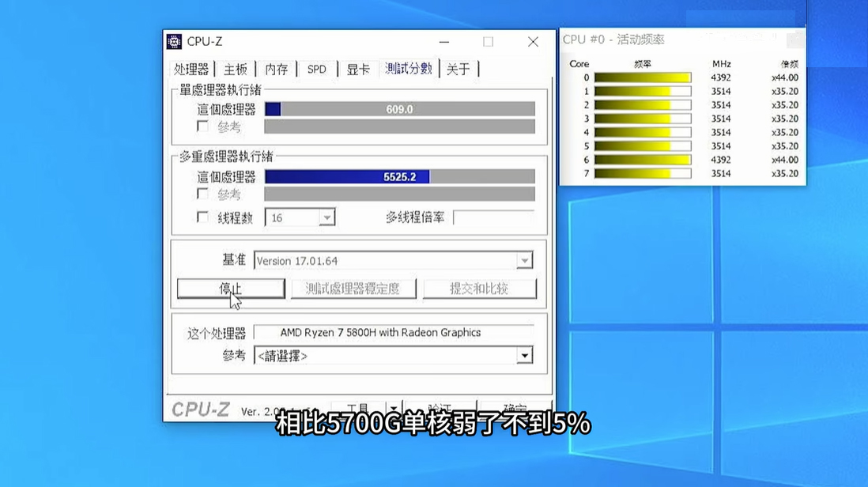This screenshot has width=868, height=487.
Task: Click Core 1's MHz value 3514
Action: point(721,92)
